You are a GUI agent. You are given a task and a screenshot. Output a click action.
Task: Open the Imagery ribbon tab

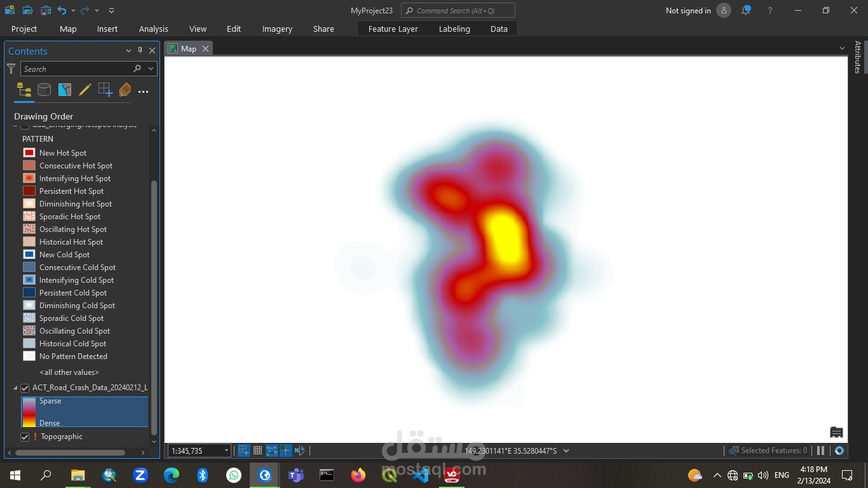[277, 29]
